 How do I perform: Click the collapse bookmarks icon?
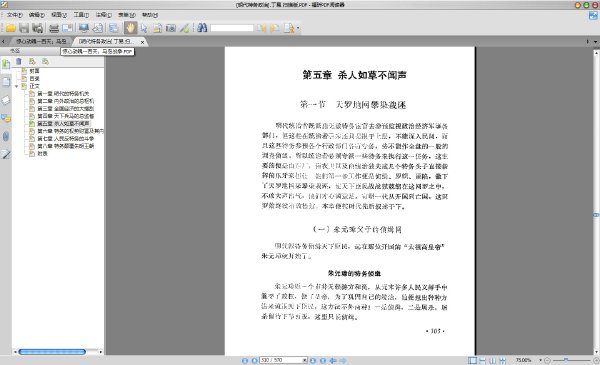46,61
